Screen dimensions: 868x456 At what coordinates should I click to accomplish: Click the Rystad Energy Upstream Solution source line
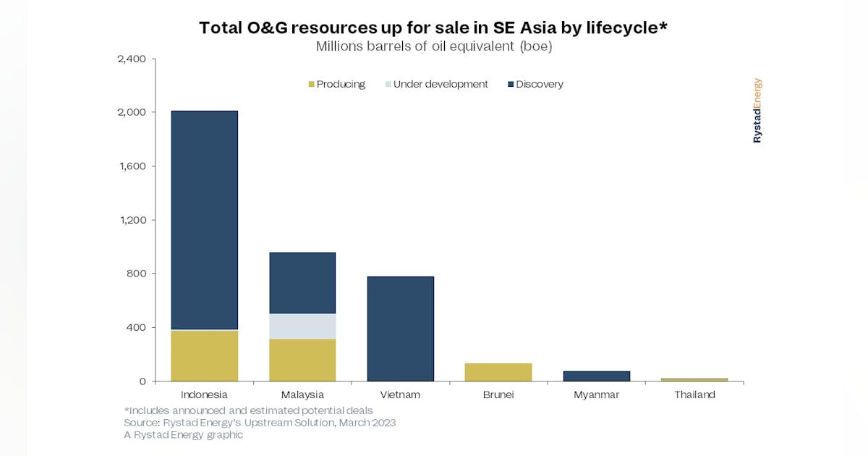tap(260, 423)
